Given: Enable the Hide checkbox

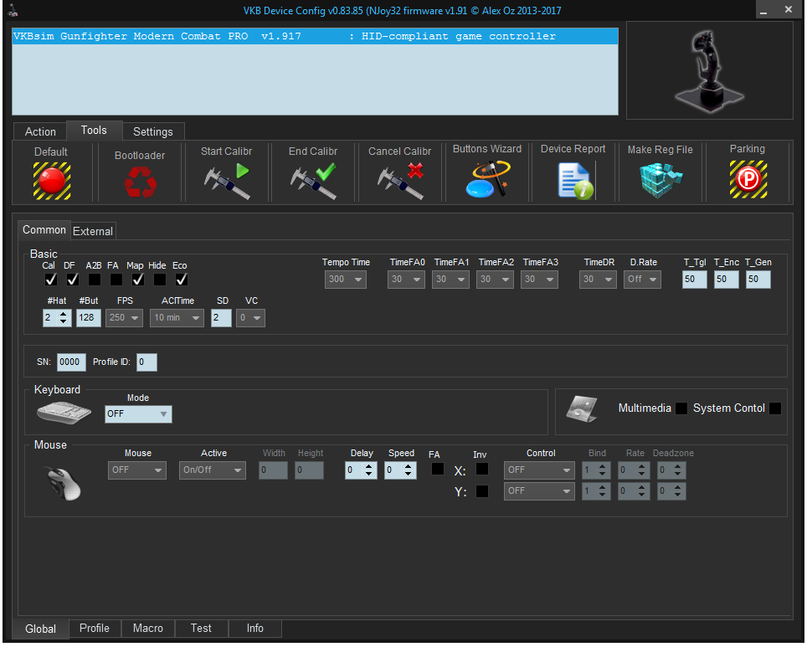Looking at the screenshot, I should pos(160,280).
